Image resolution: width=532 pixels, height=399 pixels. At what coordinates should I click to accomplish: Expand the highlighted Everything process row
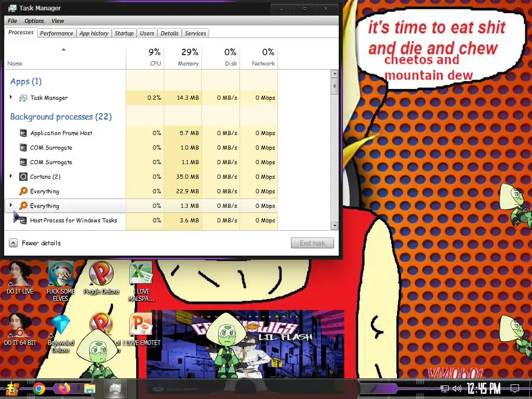pos(11,205)
